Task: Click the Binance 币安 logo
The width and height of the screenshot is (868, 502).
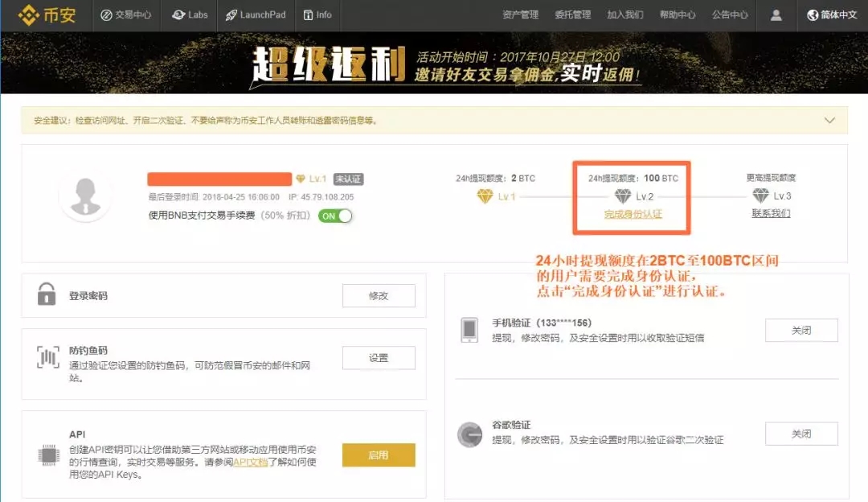Action: [47, 15]
